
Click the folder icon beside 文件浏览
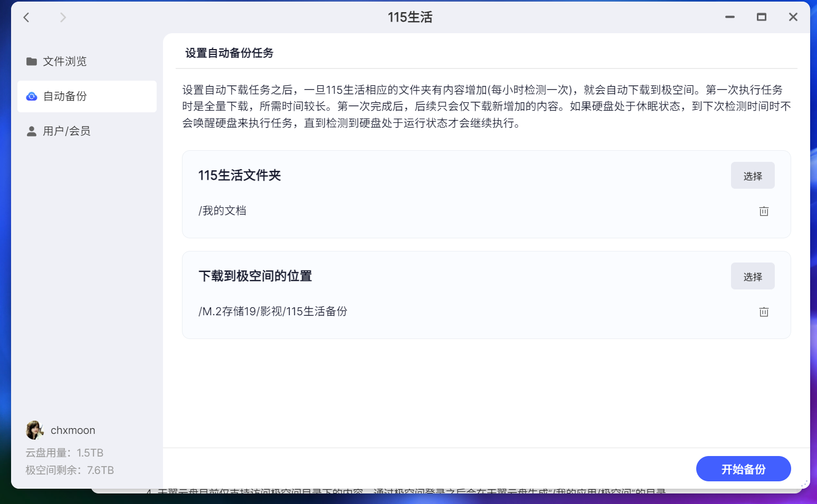coord(32,62)
